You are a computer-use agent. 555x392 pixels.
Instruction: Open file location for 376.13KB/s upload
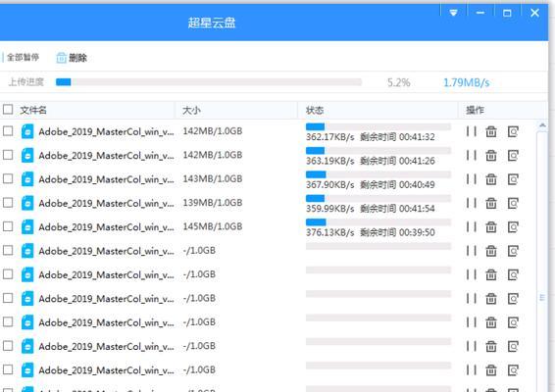513,226
